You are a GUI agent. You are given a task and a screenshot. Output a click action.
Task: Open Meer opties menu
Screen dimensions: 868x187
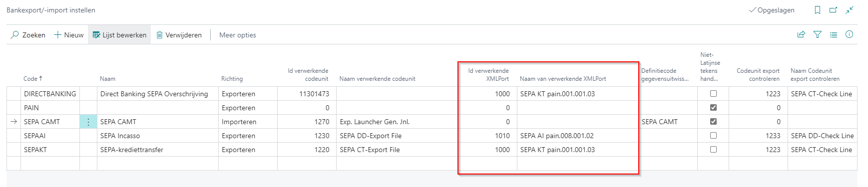pos(238,35)
